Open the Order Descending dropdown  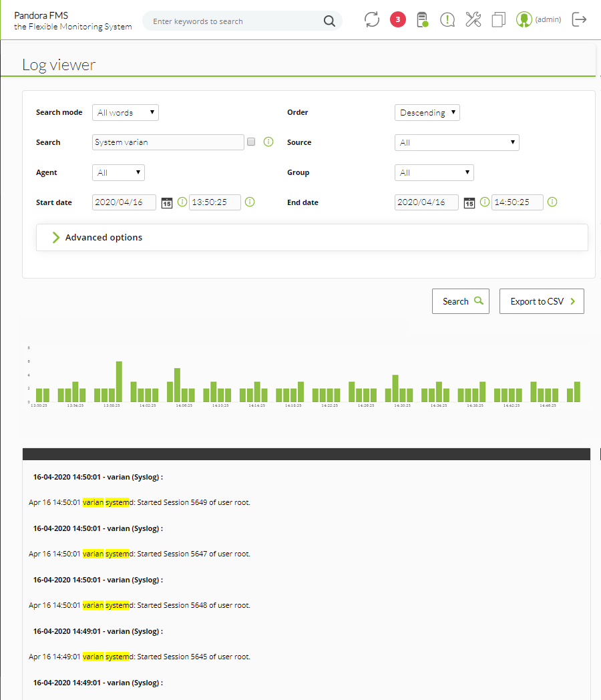427,112
